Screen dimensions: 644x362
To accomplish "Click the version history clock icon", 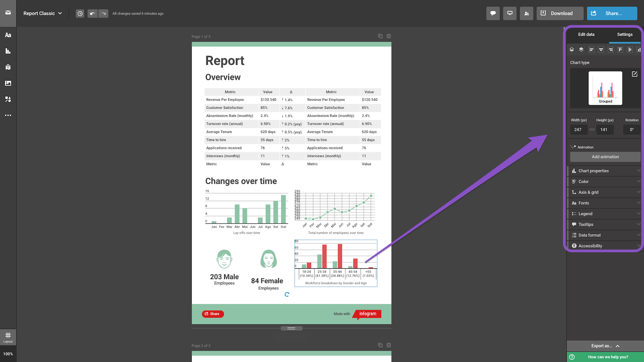I will point(80,14).
